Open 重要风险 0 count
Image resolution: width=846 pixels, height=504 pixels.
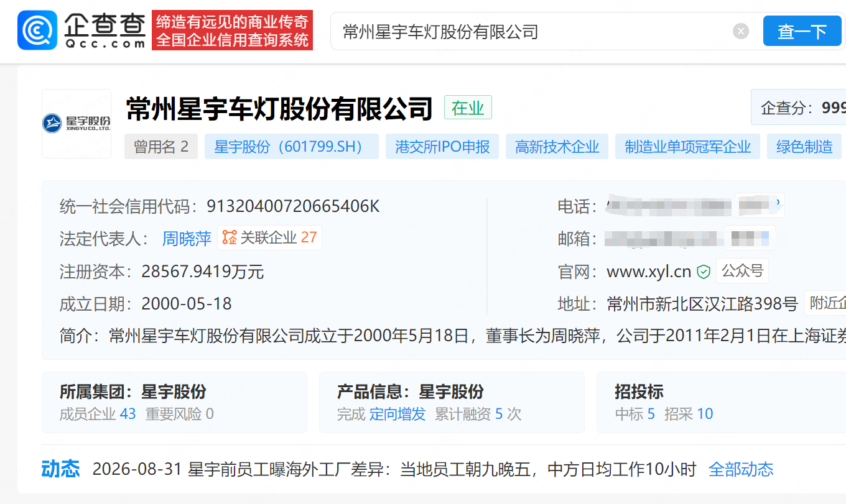click(180, 414)
